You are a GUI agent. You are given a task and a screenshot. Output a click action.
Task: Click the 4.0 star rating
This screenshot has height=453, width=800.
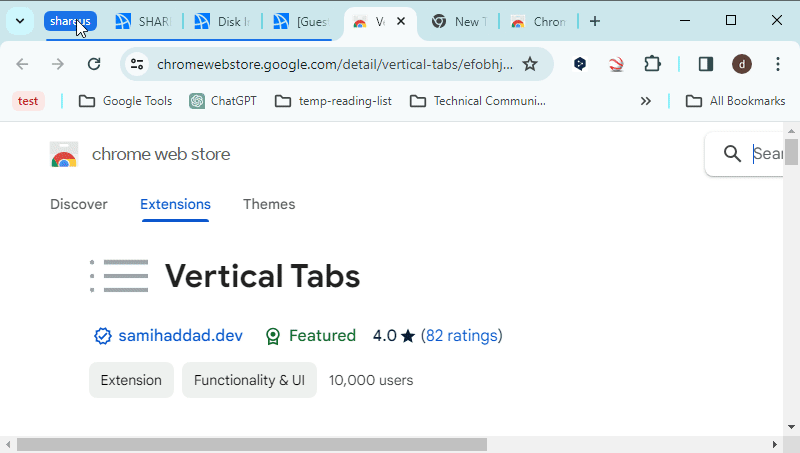coord(393,336)
